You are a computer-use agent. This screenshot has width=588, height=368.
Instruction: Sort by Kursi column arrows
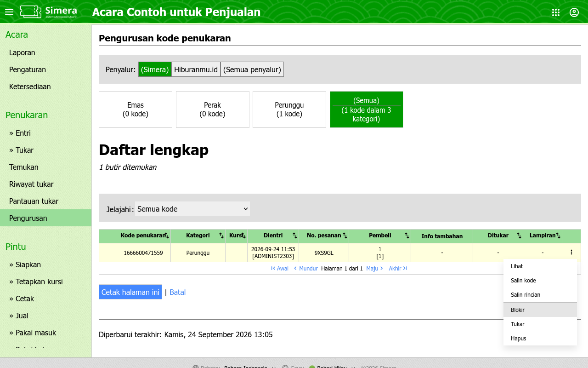click(x=244, y=236)
